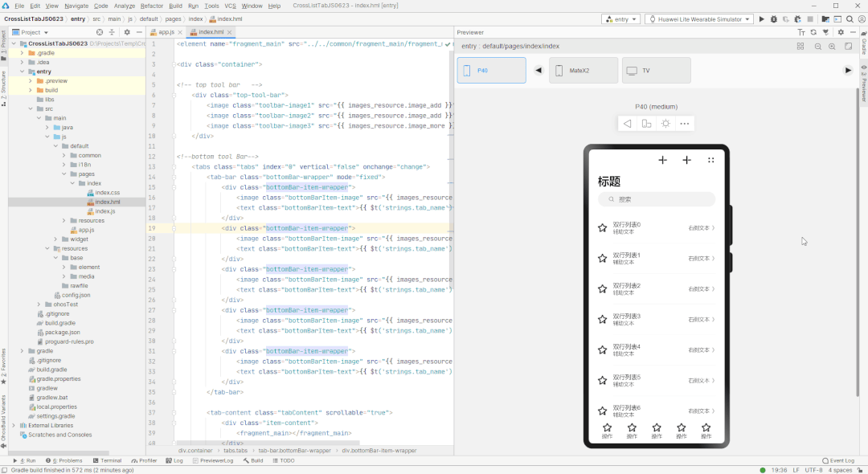Run the entry application with the play icon

click(x=761, y=18)
